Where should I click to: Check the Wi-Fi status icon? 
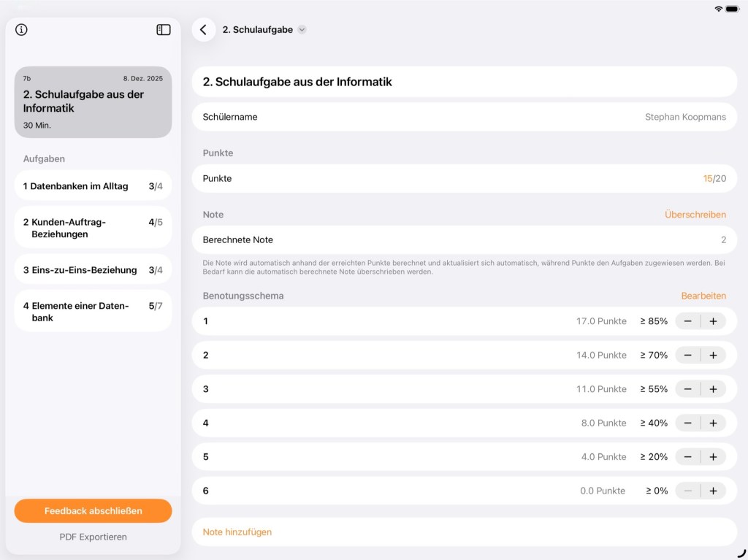[x=718, y=9]
